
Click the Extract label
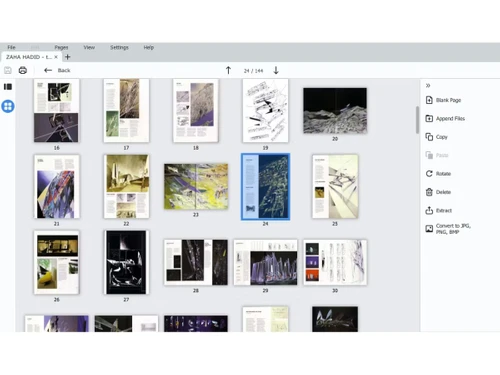(444, 210)
